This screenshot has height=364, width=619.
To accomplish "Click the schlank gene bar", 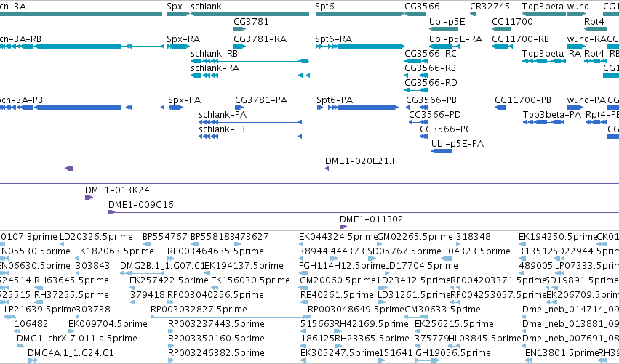I will pos(250,14).
